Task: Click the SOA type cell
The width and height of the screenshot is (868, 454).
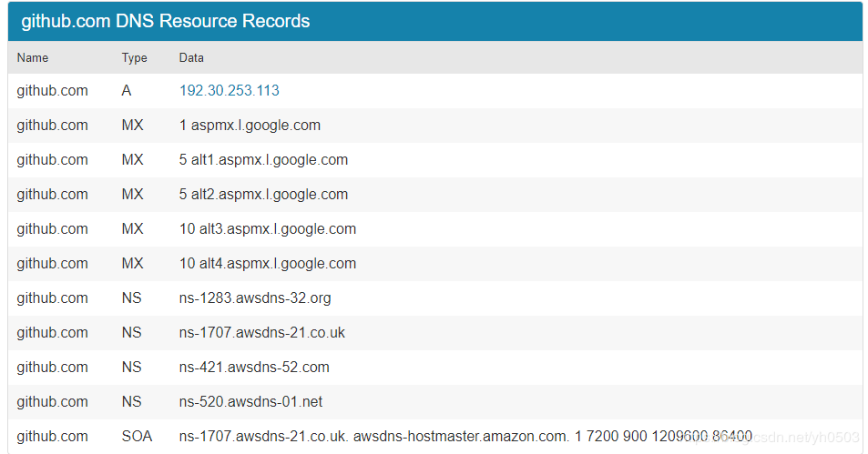Action: 137,437
